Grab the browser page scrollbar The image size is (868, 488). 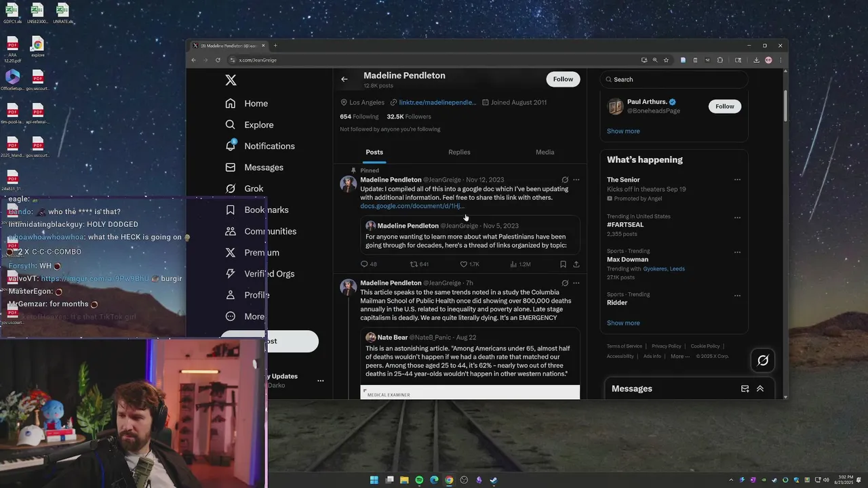(785, 105)
